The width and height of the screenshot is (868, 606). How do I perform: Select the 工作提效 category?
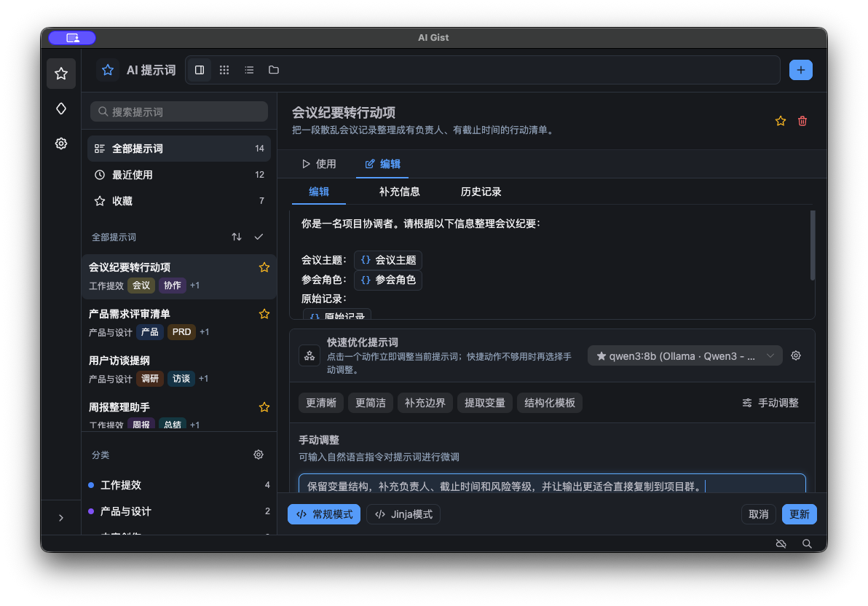coord(179,485)
